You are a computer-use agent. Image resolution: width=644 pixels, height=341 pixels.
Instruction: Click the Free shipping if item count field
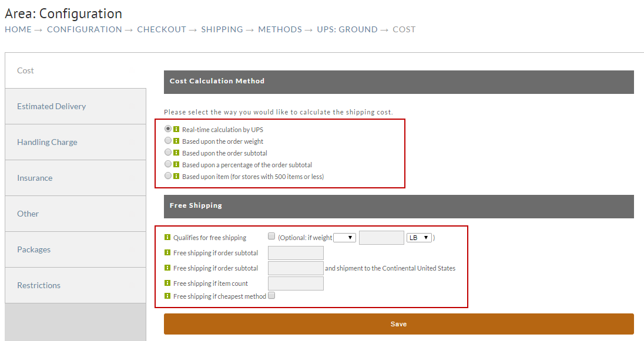click(x=296, y=283)
